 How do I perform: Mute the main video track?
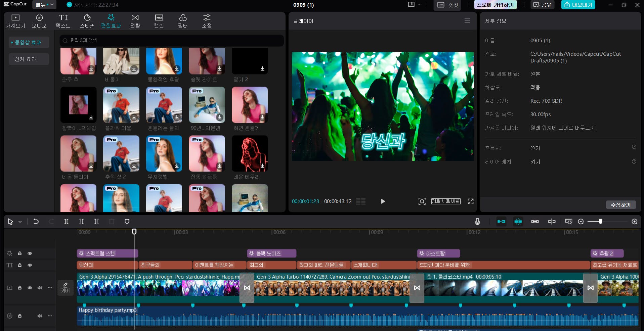pyautogui.click(x=40, y=288)
